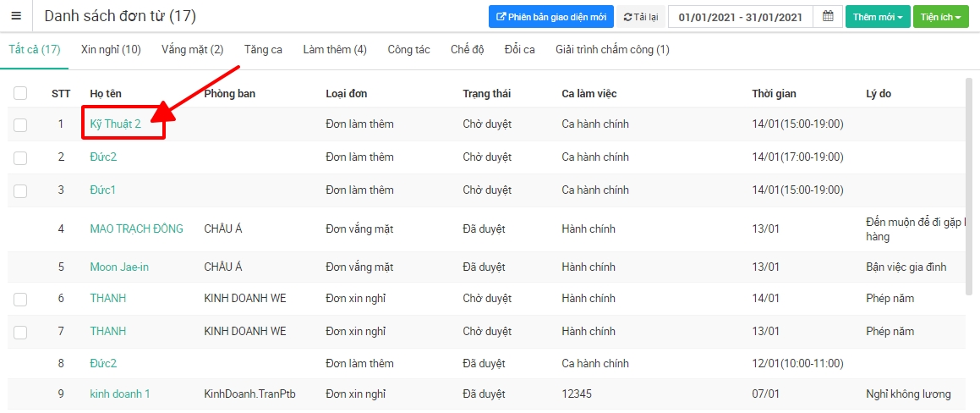Screen dimensions: 980x413
Task: Switch to the Xin nghỉ (10) tab
Action: [x=111, y=50]
